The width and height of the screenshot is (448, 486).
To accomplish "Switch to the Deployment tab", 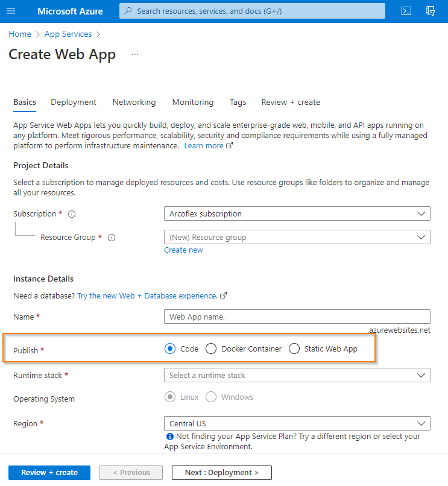I will coord(74,103).
